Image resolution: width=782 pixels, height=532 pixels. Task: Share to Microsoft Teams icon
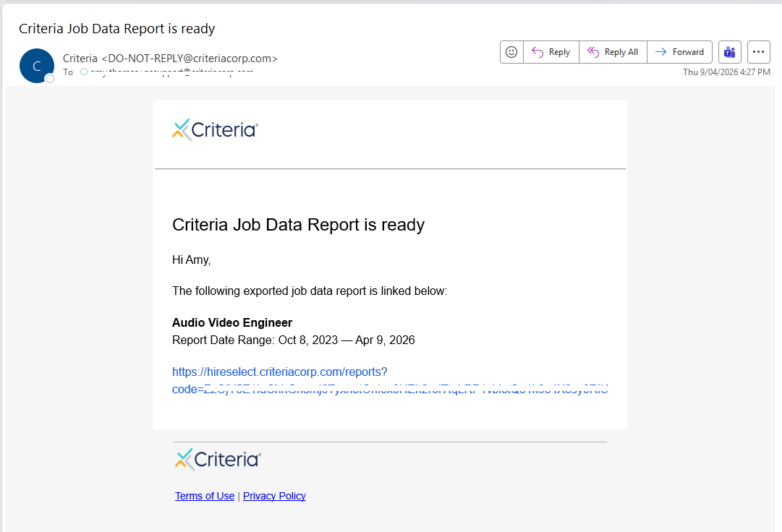point(729,52)
